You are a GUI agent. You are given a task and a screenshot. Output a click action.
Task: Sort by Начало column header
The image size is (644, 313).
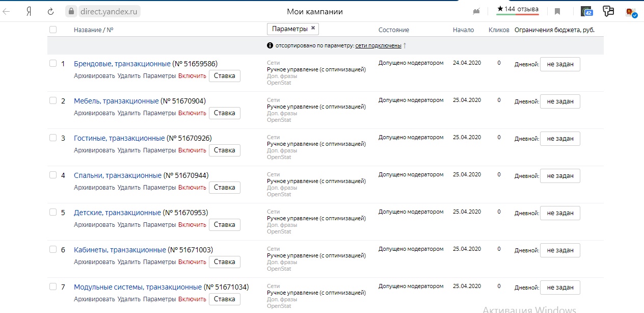[463, 30]
